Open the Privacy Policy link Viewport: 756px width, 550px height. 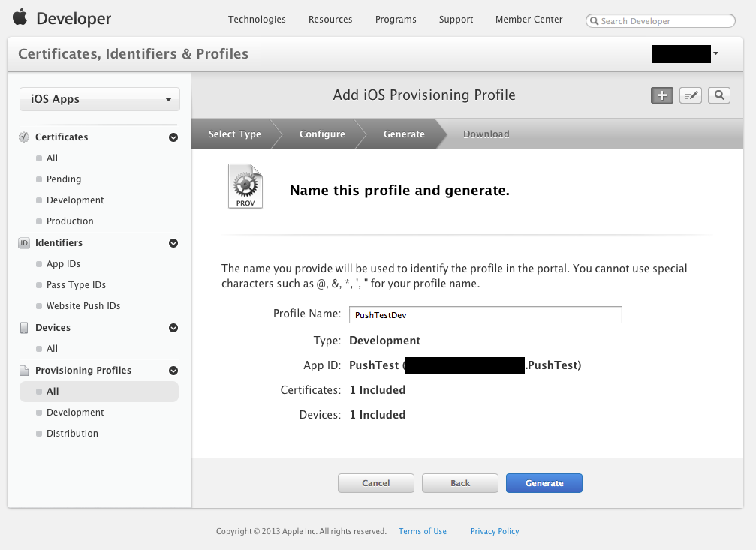[495, 531]
